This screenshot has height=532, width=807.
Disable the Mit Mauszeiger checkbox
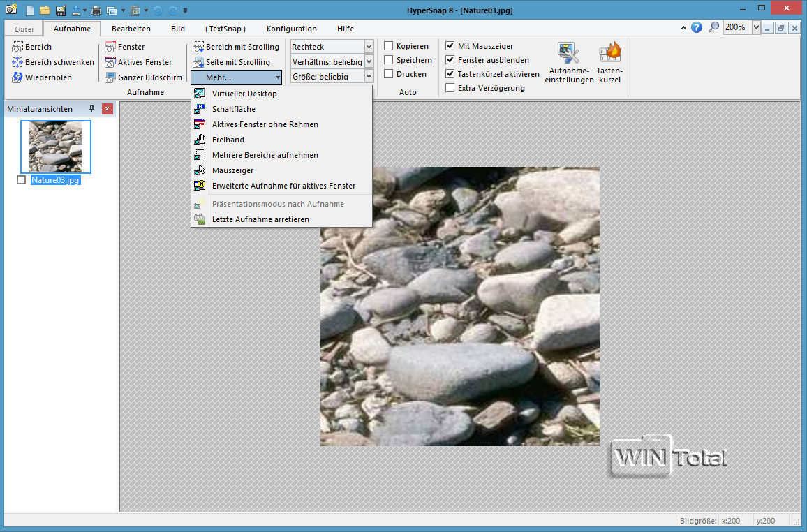coord(450,46)
